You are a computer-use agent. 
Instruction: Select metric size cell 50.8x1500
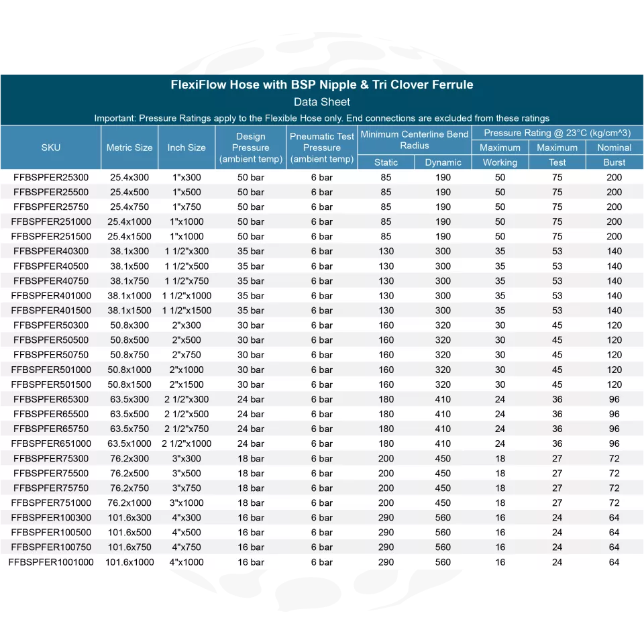[x=129, y=384]
